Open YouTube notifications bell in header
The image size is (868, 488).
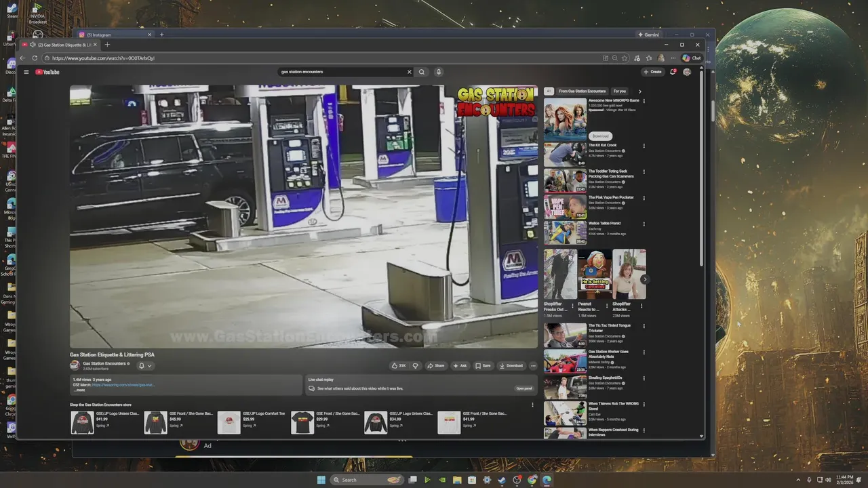(x=673, y=72)
